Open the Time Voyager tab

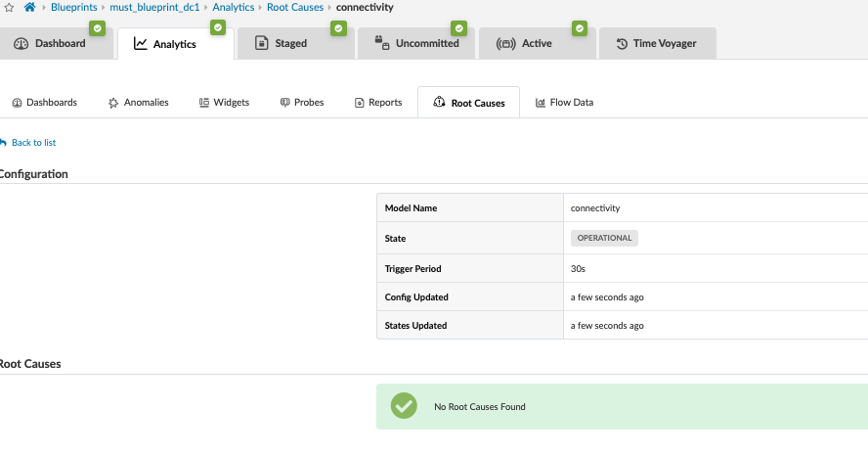(x=656, y=43)
